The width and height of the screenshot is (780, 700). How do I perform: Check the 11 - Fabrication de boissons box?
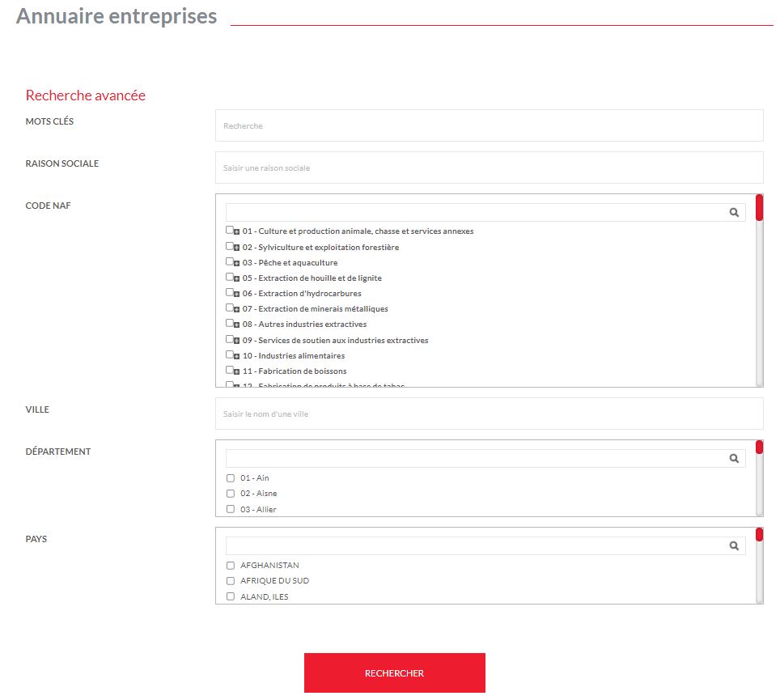[x=229, y=370]
